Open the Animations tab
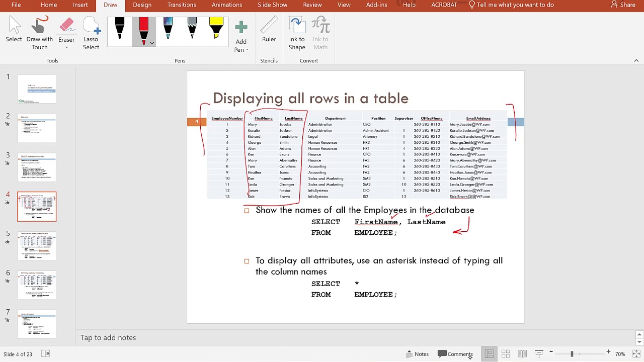Image resolution: width=644 pixels, height=362 pixels. pos(227,5)
